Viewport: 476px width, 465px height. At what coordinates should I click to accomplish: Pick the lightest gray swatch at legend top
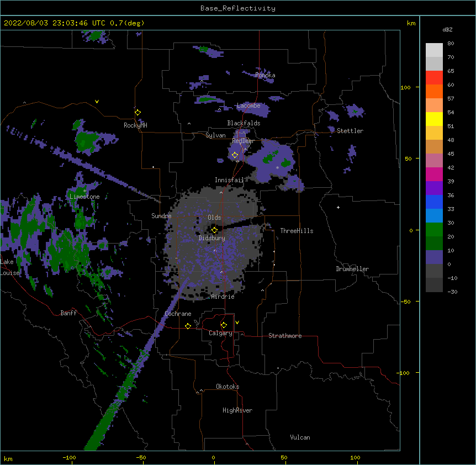(x=434, y=50)
